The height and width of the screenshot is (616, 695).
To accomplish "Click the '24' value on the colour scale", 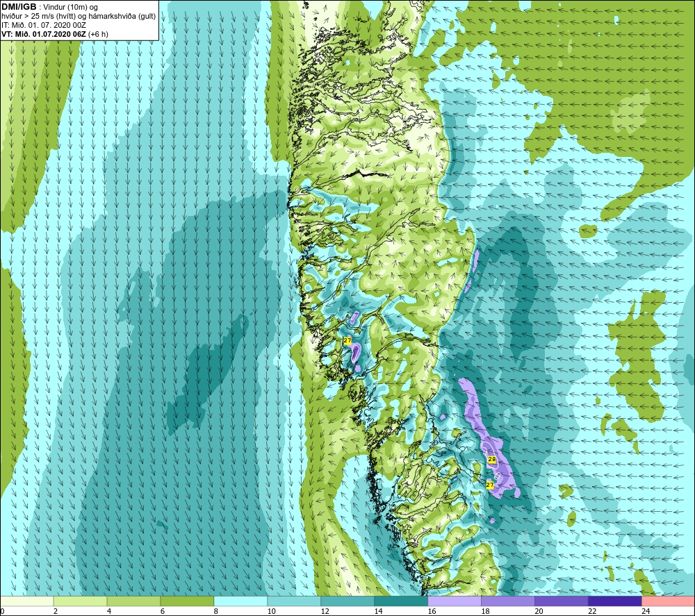I will coord(646,611).
